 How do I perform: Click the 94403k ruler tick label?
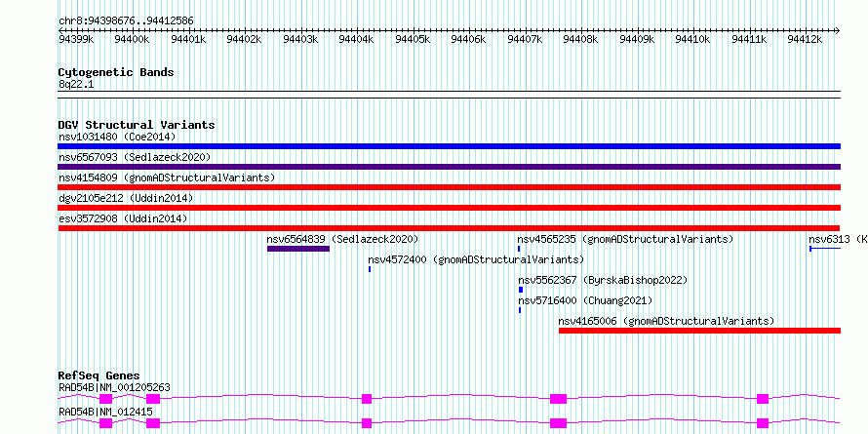point(300,39)
